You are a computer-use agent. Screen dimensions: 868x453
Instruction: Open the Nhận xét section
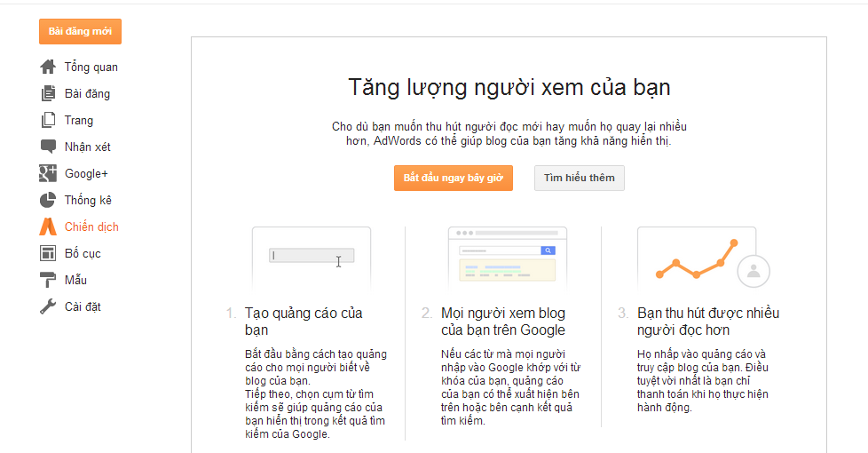point(88,147)
